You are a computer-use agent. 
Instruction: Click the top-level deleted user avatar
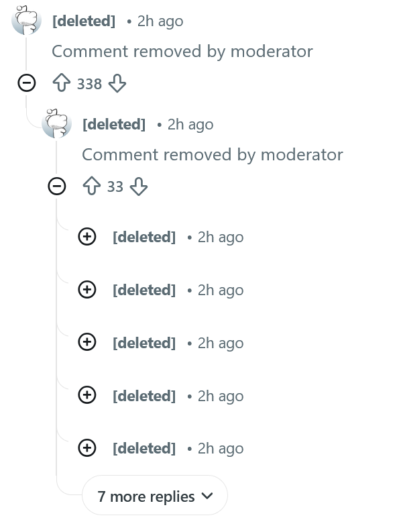click(x=26, y=20)
